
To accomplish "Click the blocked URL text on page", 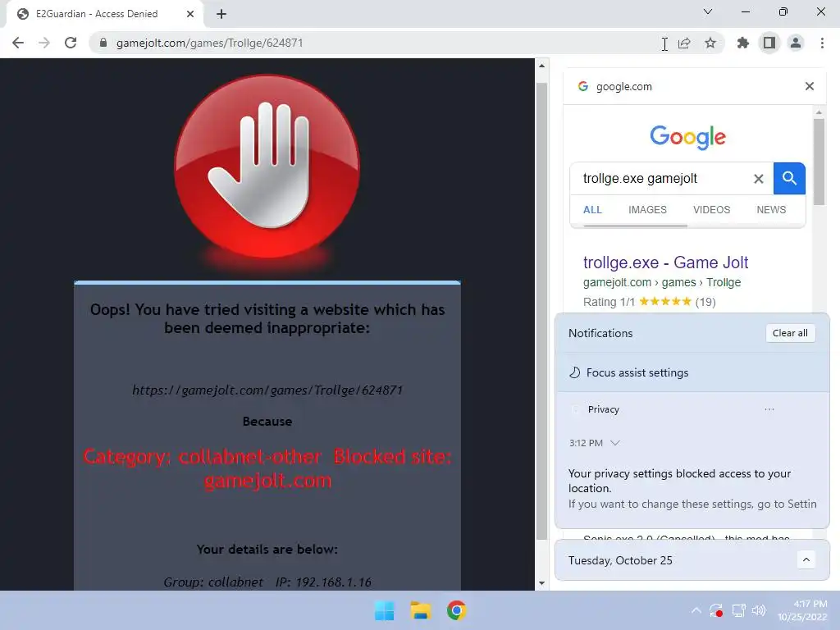I will pos(267,390).
